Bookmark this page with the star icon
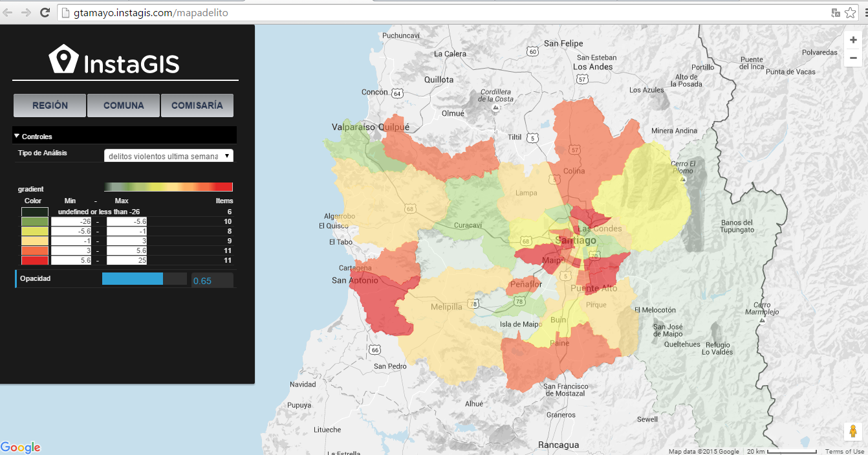This screenshot has width=868, height=455. click(851, 13)
